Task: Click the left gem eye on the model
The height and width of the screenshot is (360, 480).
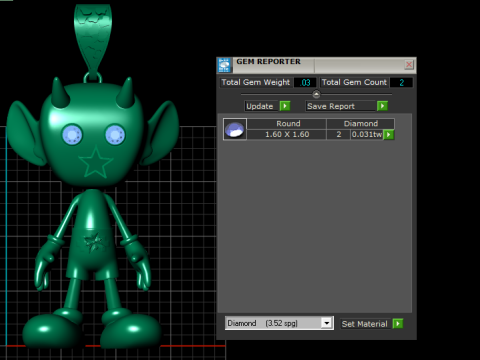Action: click(72, 135)
